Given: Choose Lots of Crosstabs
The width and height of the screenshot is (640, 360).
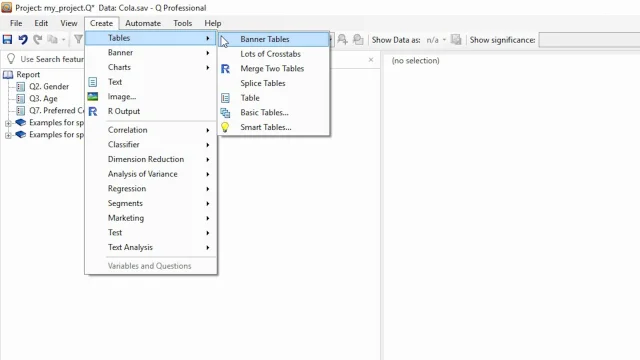Looking at the screenshot, I should tap(273, 54).
